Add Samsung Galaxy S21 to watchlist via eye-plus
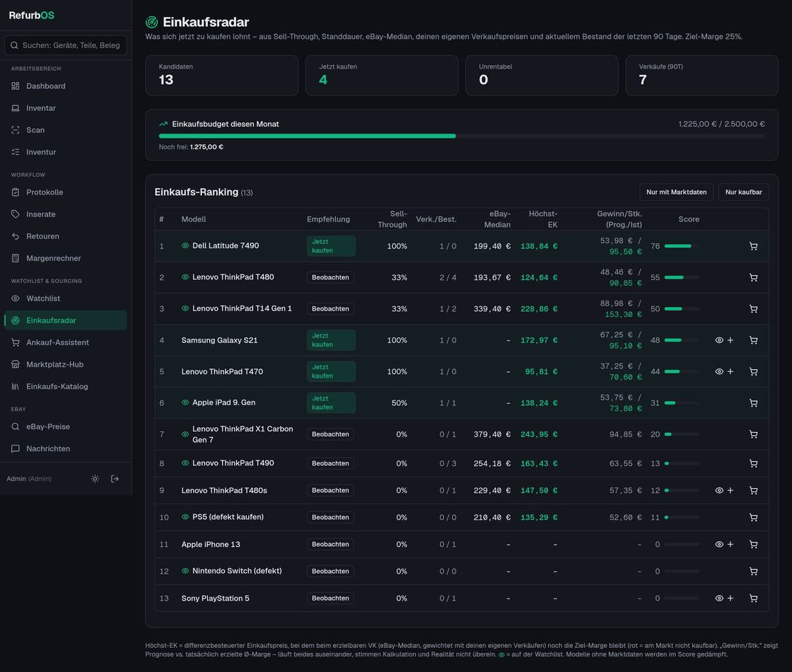This screenshot has width=792, height=672. 724,340
